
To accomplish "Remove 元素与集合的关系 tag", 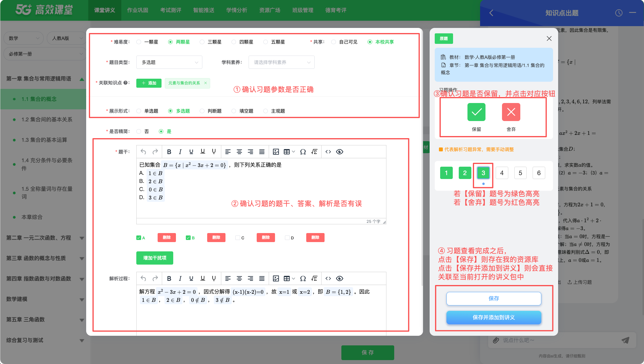I will tap(205, 83).
